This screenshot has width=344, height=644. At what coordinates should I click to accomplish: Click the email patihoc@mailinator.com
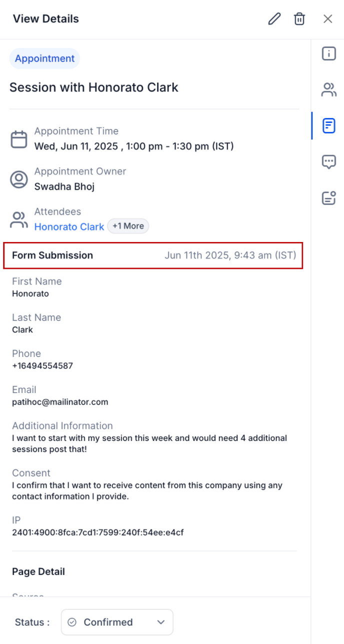point(60,402)
